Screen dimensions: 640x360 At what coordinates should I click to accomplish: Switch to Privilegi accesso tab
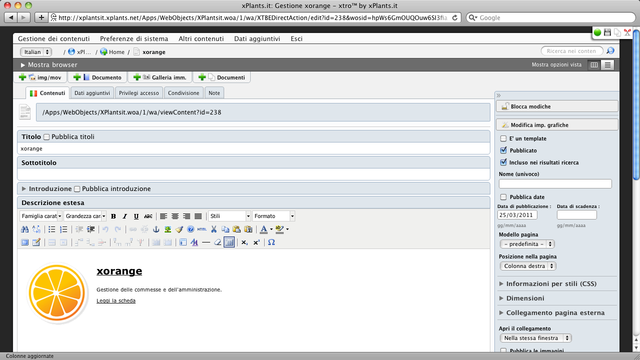[x=139, y=93]
